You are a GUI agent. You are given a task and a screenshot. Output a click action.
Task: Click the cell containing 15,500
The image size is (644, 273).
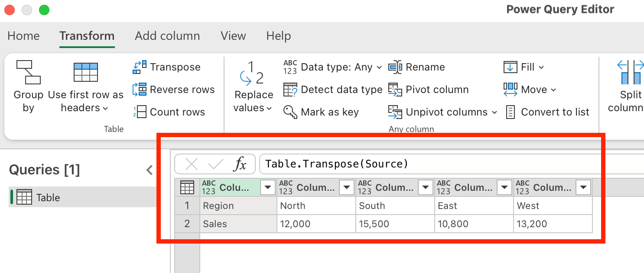(x=395, y=224)
